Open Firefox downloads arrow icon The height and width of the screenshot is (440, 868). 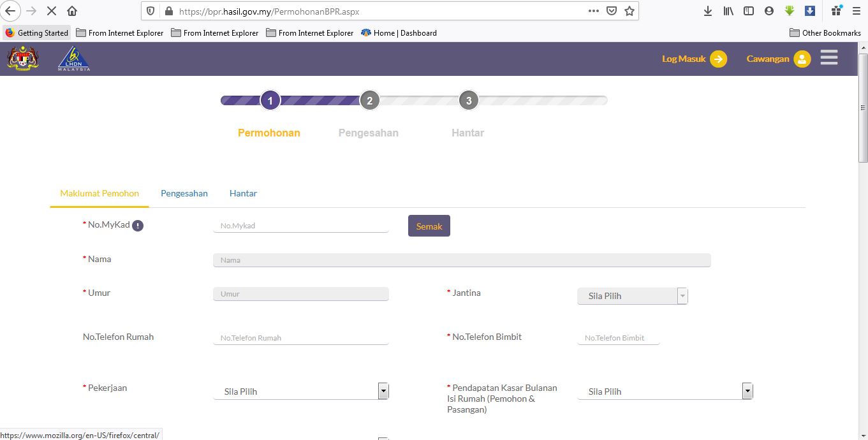point(707,11)
